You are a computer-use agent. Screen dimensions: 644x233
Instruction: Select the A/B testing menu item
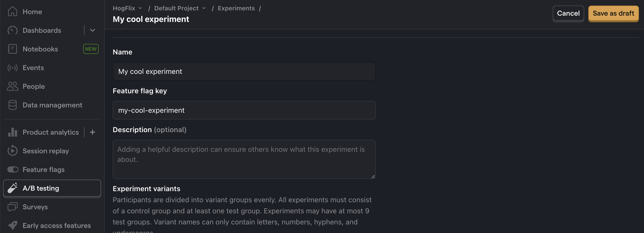point(52,188)
